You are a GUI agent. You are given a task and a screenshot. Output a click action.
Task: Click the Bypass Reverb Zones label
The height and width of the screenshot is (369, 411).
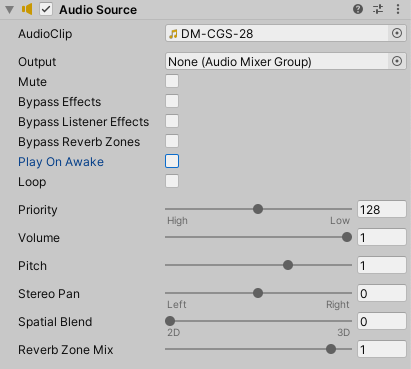(x=79, y=142)
